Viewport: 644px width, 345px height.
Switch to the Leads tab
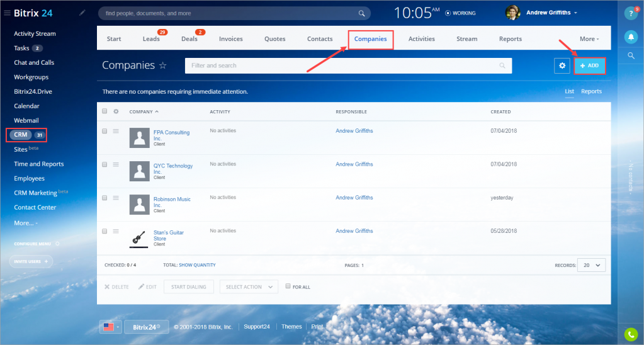[151, 38]
